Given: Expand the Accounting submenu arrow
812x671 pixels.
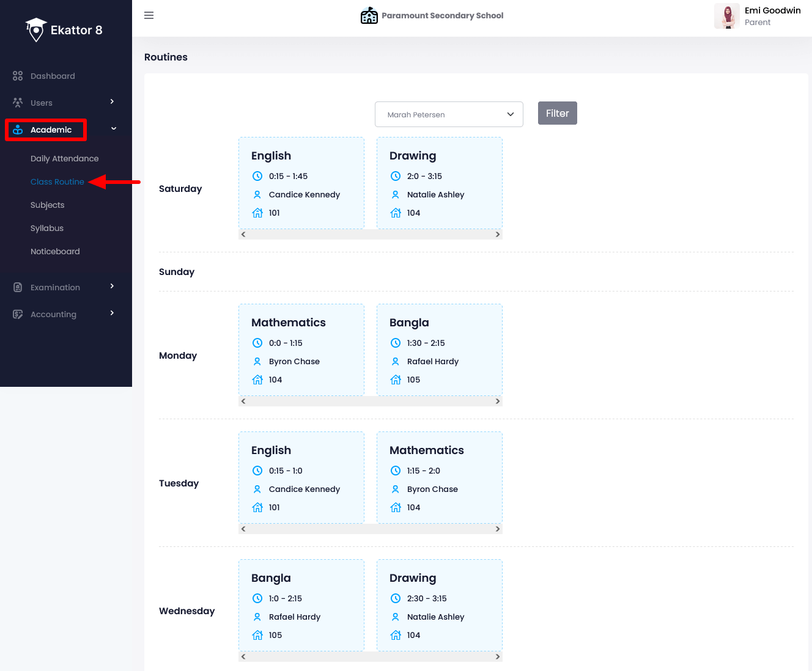Looking at the screenshot, I should click(x=112, y=313).
